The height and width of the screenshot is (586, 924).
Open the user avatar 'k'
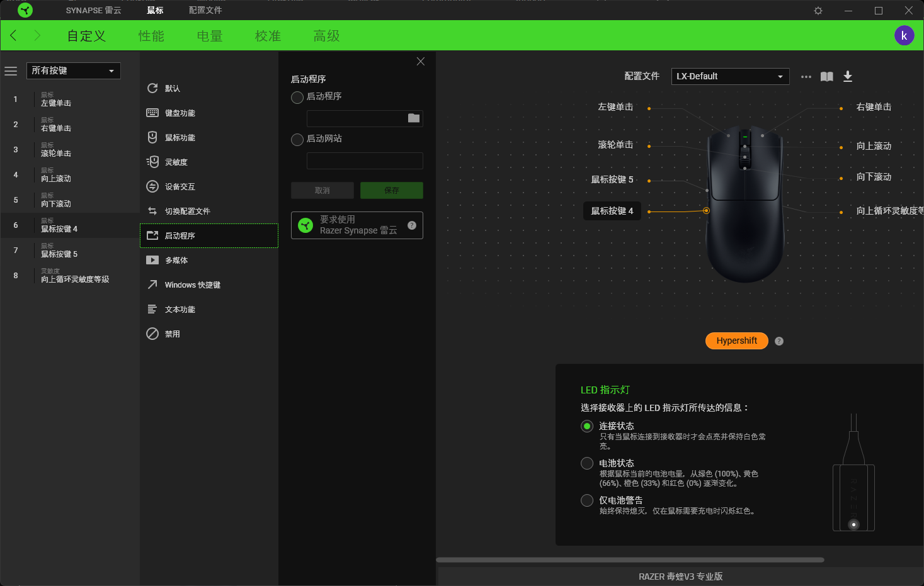tap(904, 35)
